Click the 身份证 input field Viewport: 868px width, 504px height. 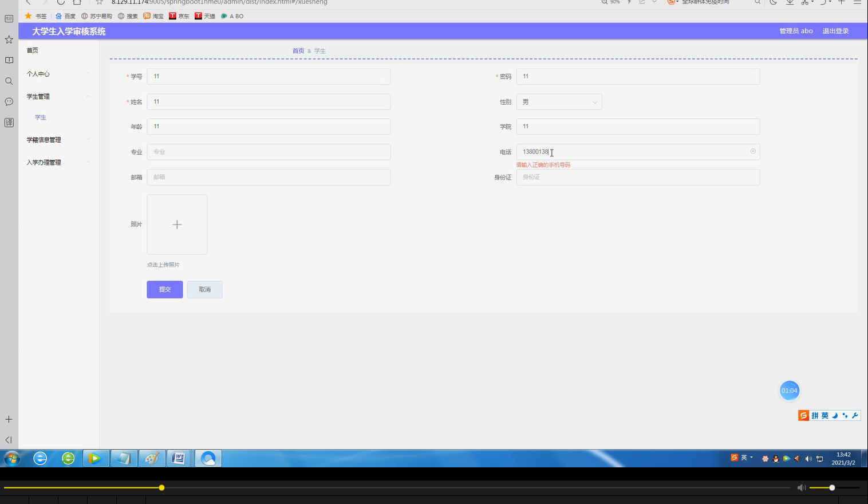638,177
